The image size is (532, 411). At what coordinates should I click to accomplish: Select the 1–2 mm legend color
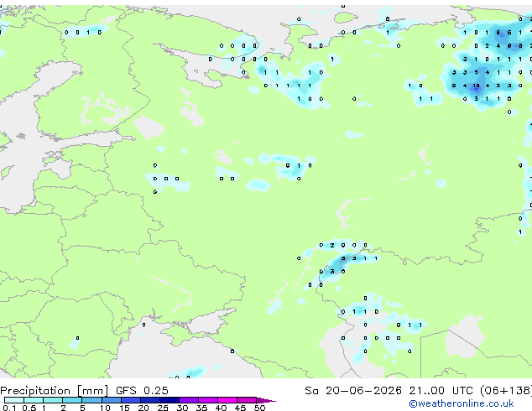(53, 400)
